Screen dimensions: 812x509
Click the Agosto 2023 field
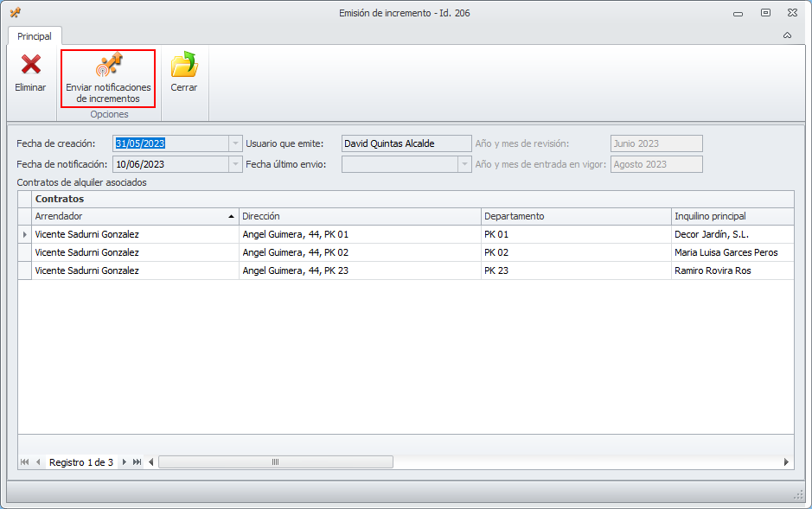pyautogui.click(x=656, y=164)
